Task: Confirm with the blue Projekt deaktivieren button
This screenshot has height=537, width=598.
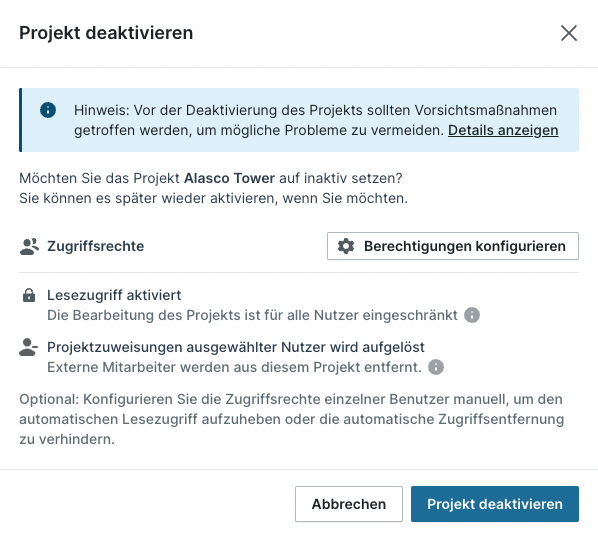Action: pyautogui.click(x=495, y=504)
